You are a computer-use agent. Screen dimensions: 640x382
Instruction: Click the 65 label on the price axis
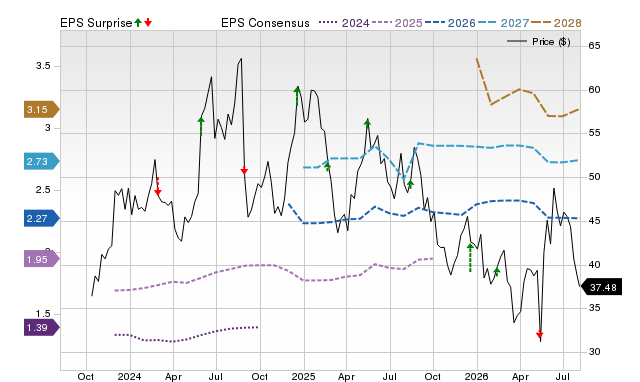[594, 46]
